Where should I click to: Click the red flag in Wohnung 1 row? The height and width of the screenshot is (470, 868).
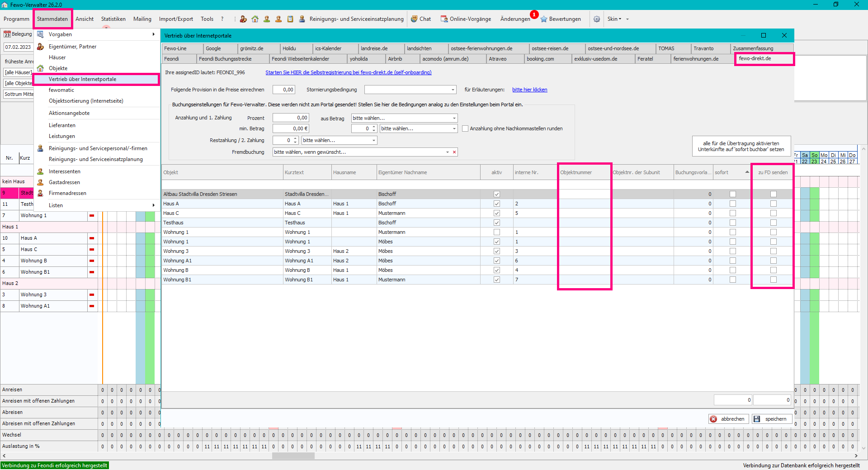point(92,216)
